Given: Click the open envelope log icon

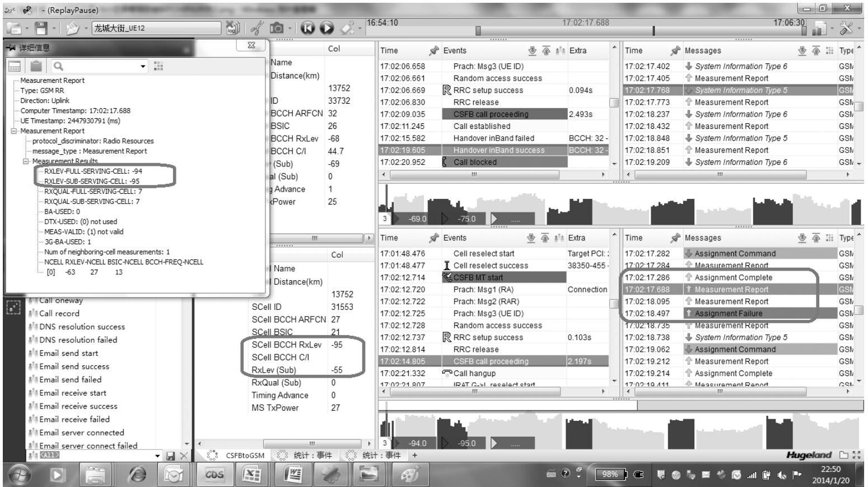Looking at the screenshot, I should coord(72,27).
